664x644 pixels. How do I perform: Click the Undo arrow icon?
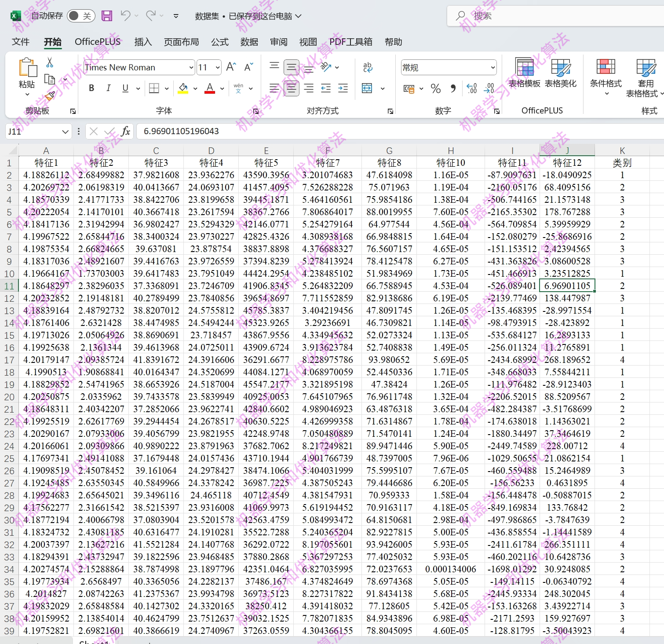pyautogui.click(x=125, y=16)
